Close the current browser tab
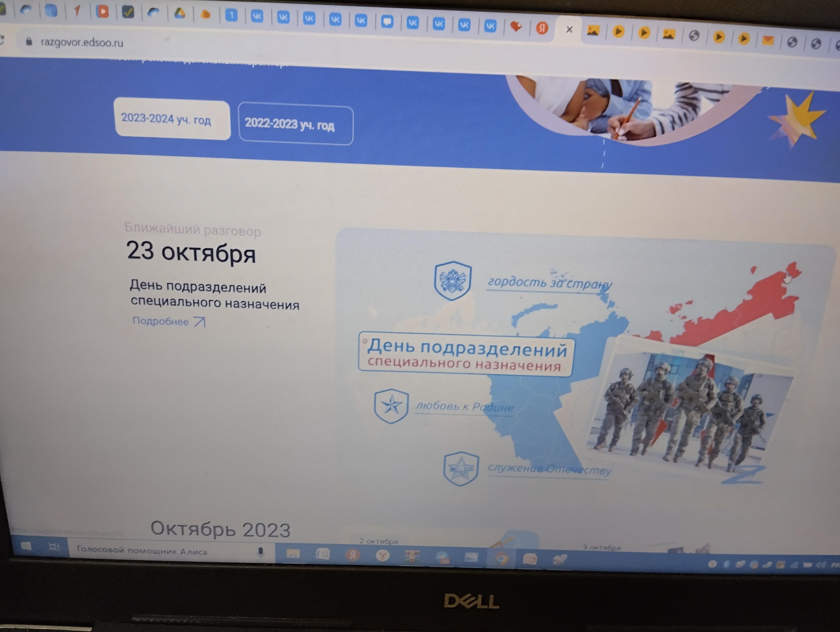 569,29
